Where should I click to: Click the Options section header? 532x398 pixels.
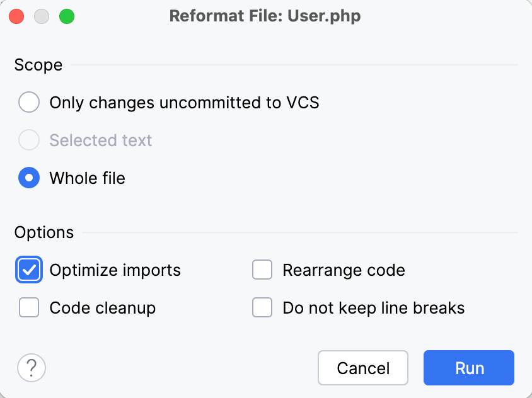(44, 232)
